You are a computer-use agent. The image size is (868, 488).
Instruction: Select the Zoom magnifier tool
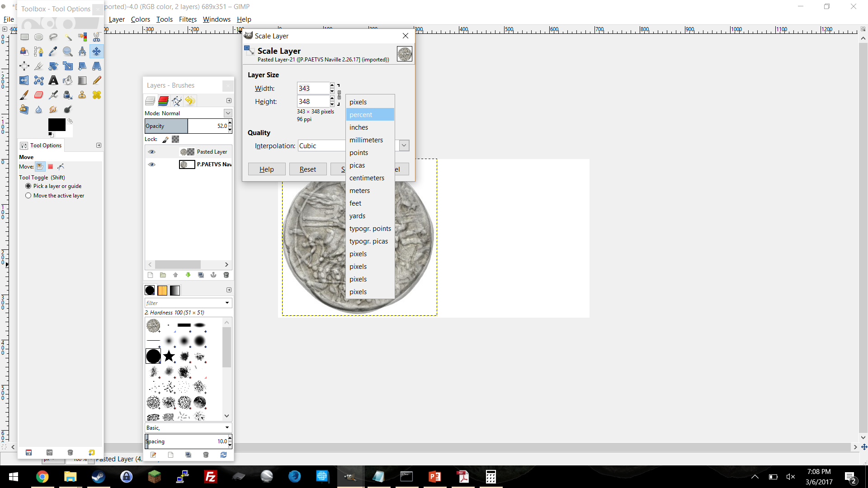68,52
